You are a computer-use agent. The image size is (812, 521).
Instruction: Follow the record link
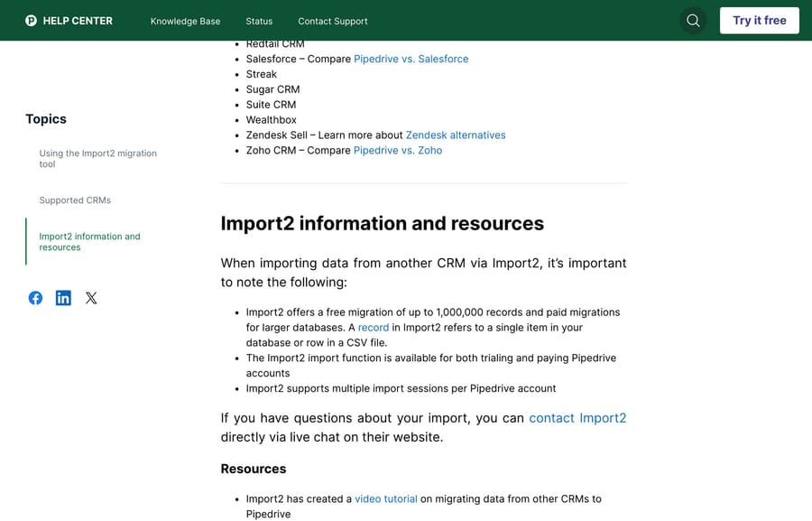(374, 328)
